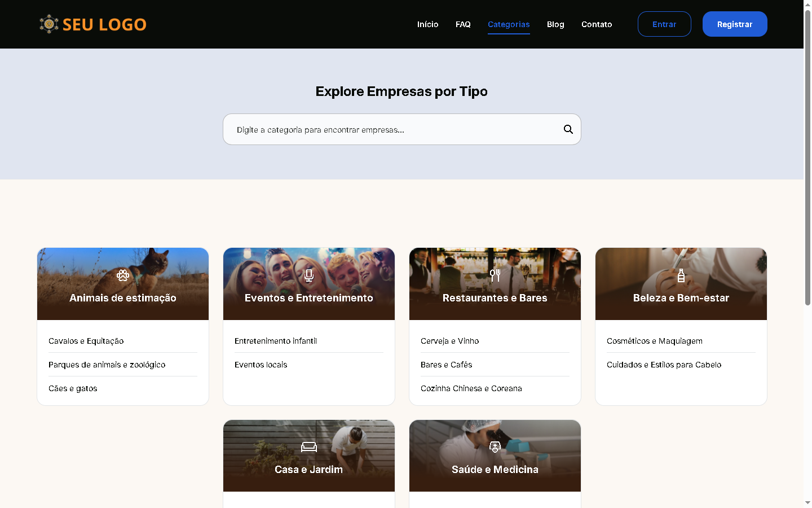Click the paw icon on Animais de estimação
This screenshot has height=508, width=812.
(x=123, y=275)
